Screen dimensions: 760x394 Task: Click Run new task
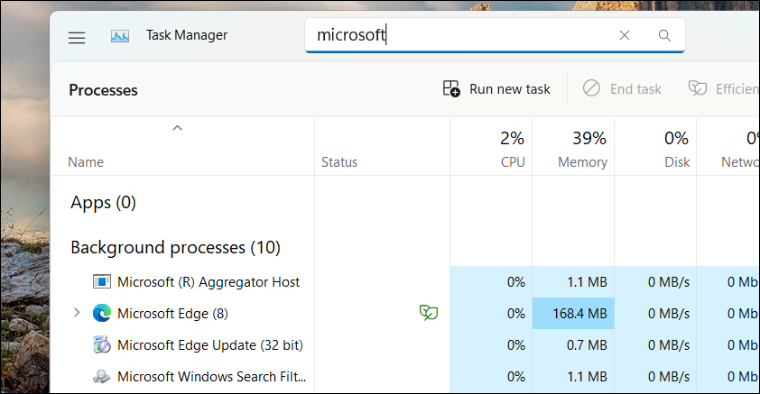point(496,89)
